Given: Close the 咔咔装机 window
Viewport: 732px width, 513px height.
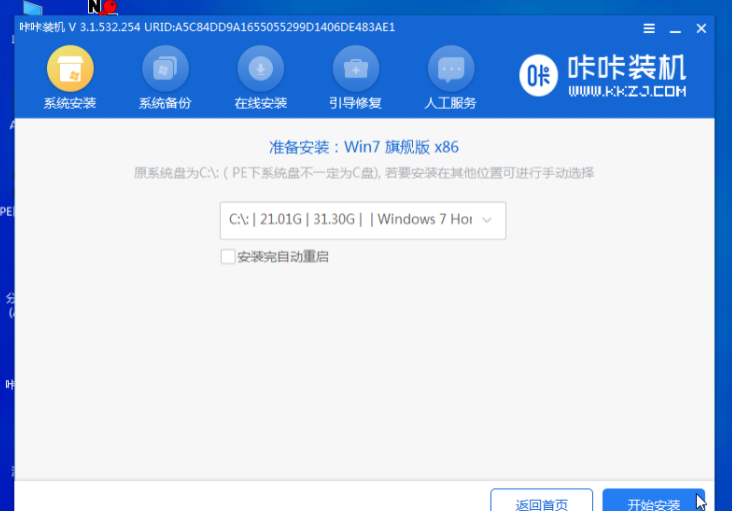Looking at the screenshot, I should 701,28.
